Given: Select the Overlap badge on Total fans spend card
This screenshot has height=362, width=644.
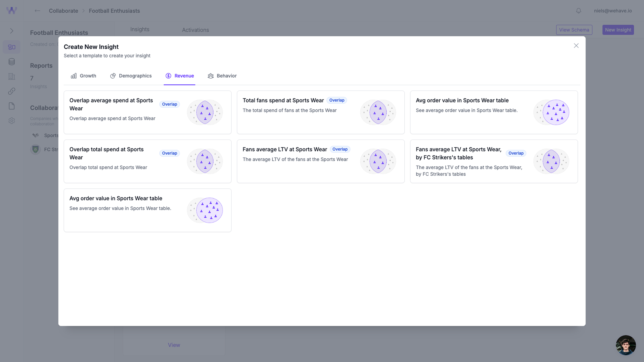Looking at the screenshot, I should [337, 100].
